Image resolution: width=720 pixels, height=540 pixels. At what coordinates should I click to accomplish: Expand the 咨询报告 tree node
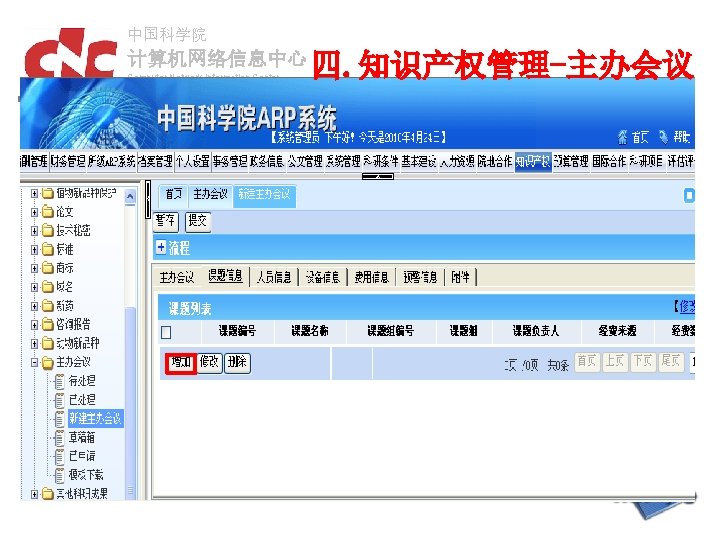click(x=34, y=325)
